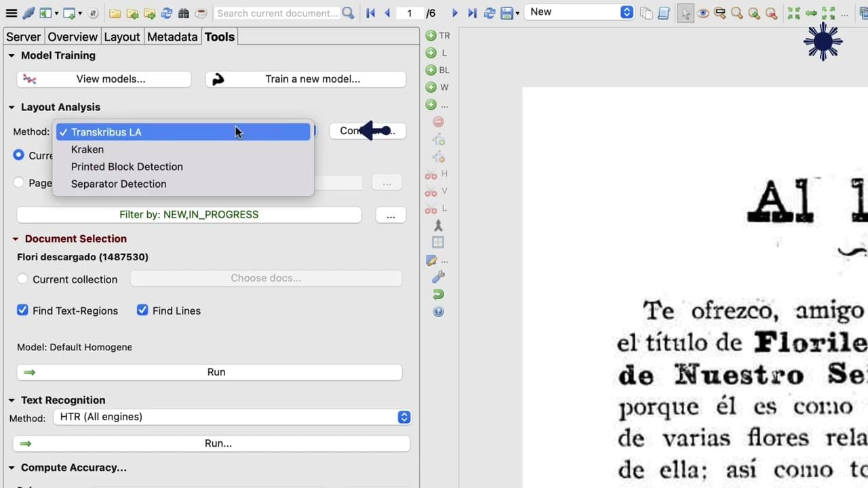Viewport: 868px width, 488px height.
Task: Click the open local folder icon
Action: (115, 13)
